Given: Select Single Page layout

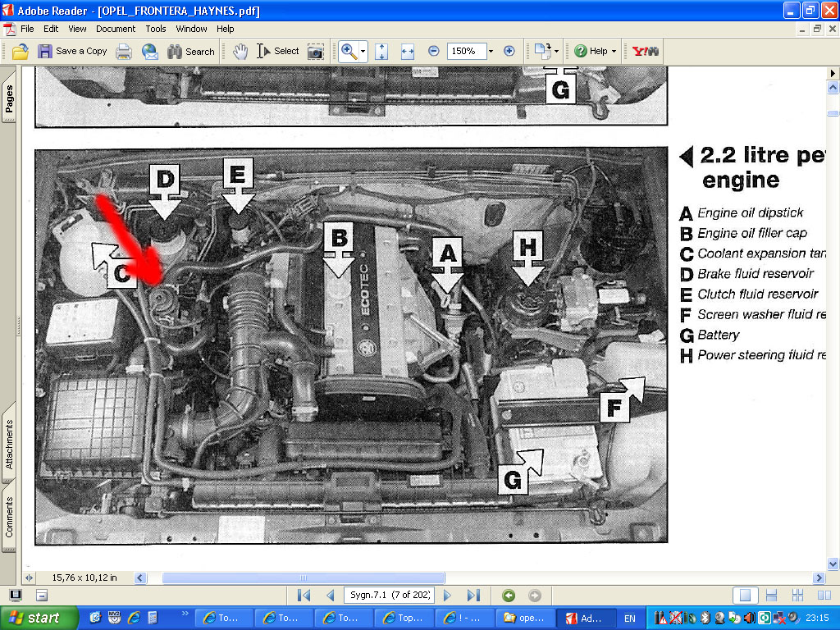Looking at the screenshot, I should pos(745,596).
